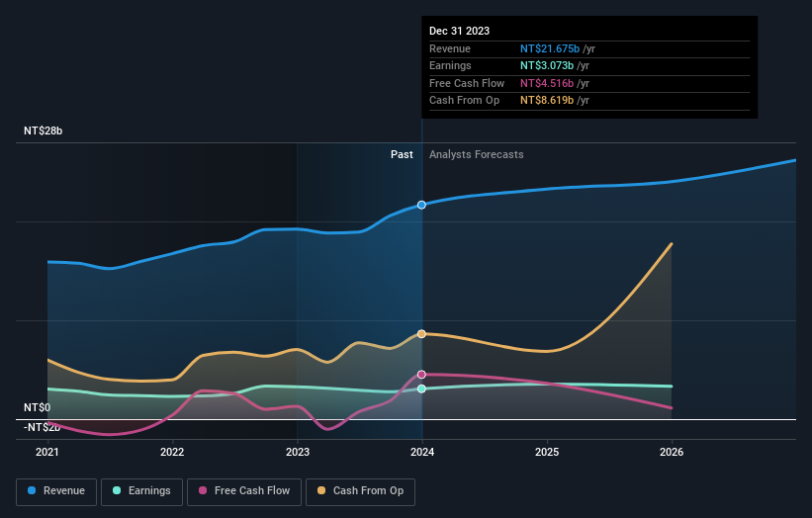This screenshot has height=518, width=812.
Task: Click the NT$4.516b free cash flow value
Action: tap(547, 83)
